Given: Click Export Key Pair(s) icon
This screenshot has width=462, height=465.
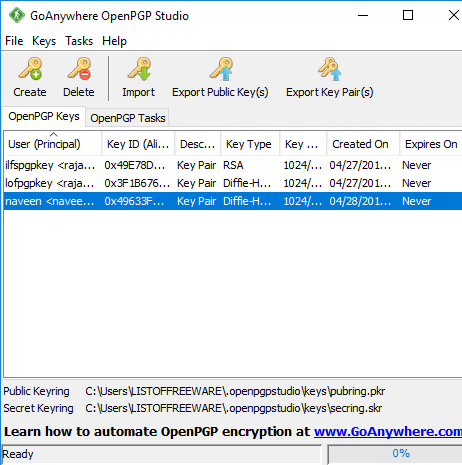Looking at the screenshot, I should 330,69.
